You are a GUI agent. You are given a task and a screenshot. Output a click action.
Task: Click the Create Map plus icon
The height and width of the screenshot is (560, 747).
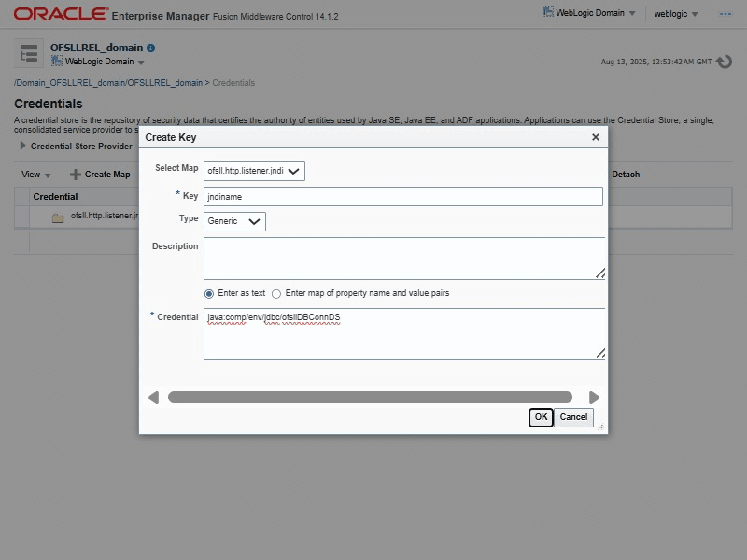[76, 175]
